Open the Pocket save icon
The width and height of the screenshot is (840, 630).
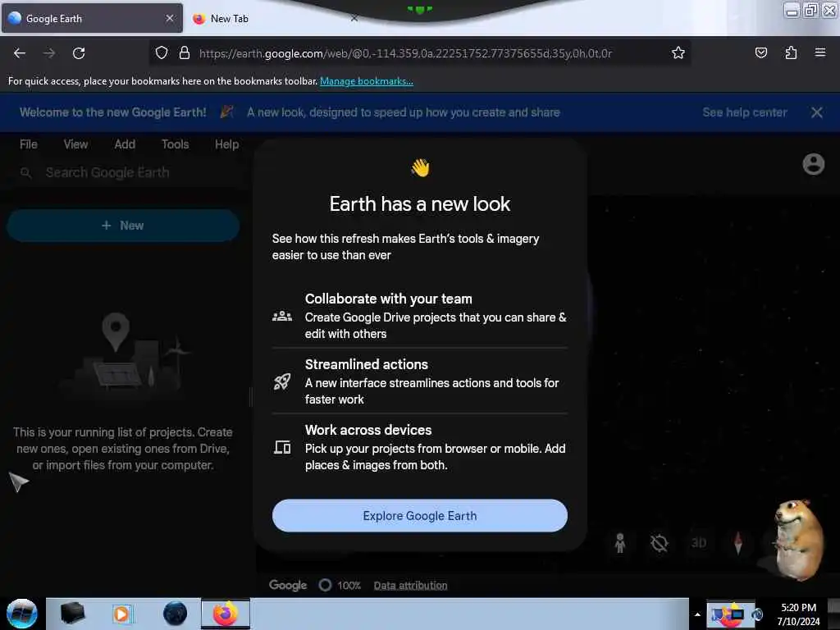pyautogui.click(x=760, y=52)
